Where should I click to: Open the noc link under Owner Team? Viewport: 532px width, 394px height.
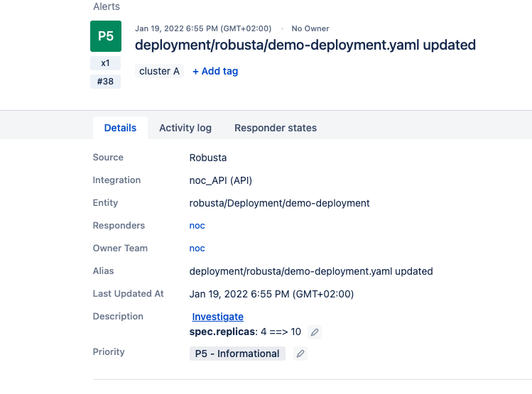(197, 248)
